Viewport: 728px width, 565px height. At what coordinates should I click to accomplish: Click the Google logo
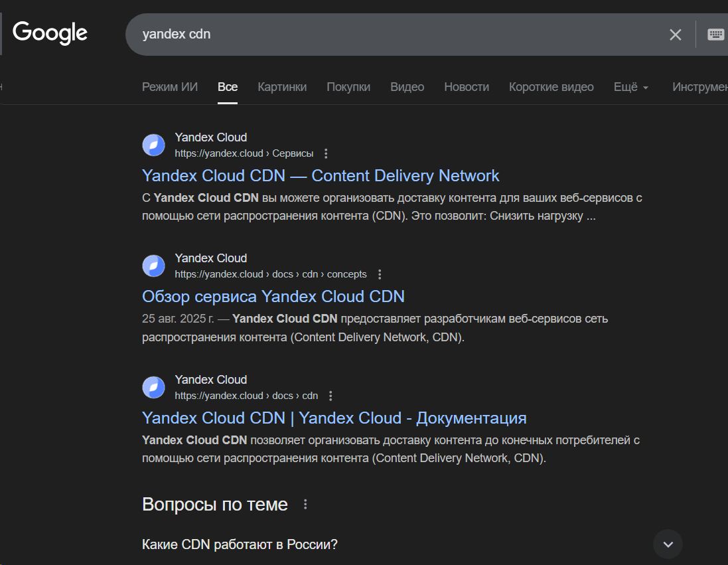[50, 33]
